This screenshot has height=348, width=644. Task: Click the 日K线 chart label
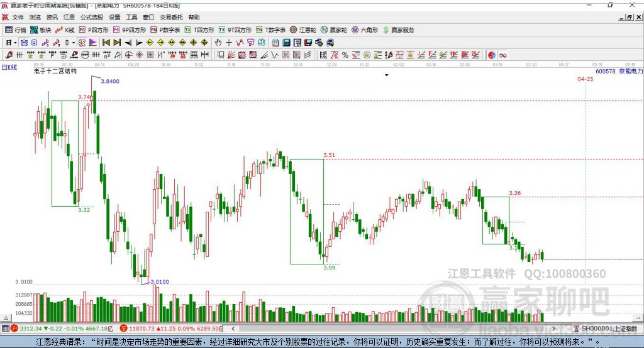(9, 67)
